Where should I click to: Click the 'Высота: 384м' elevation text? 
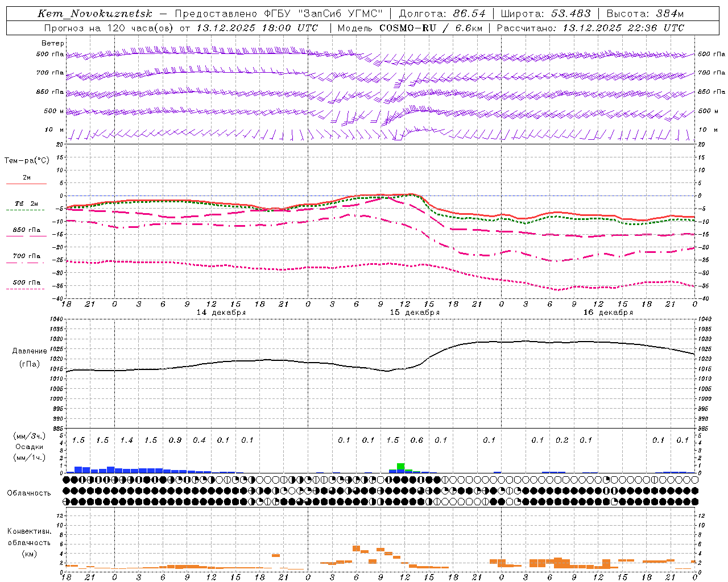pyautogui.click(x=645, y=14)
